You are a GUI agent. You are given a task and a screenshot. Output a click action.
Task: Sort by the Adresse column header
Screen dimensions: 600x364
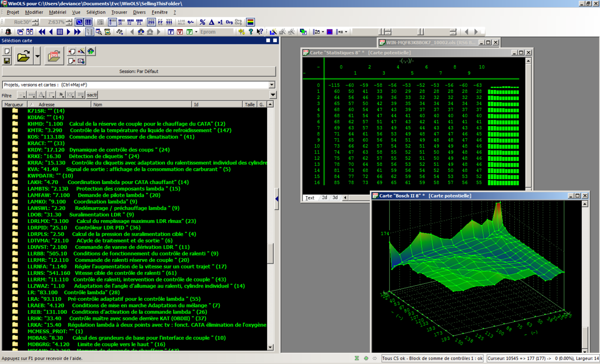[46, 104]
